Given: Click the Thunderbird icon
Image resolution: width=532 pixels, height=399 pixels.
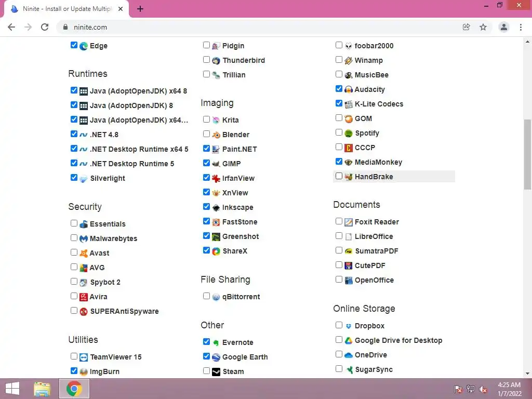Looking at the screenshot, I should [216, 60].
